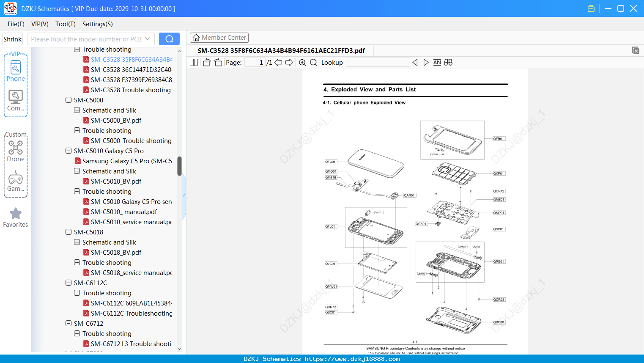This screenshot has height=363, width=644.
Task: Open the Tool(T) menu
Action: 66,24
